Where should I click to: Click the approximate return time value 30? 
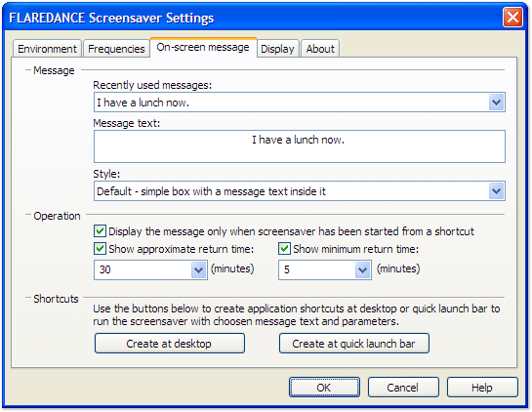click(x=104, y=269)
